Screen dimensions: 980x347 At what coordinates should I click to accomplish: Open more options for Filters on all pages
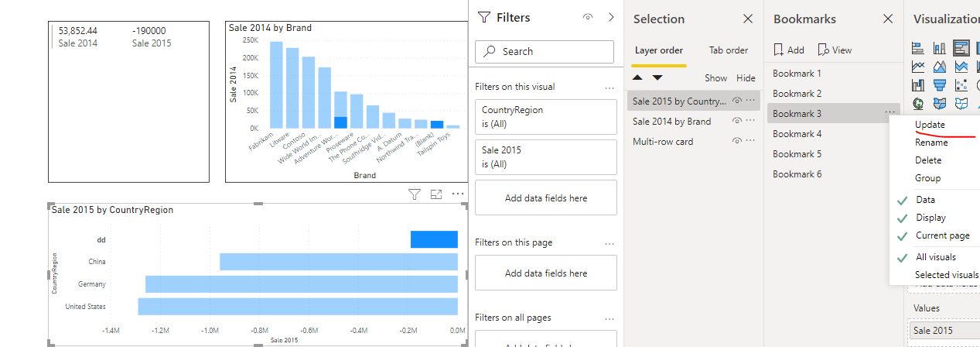click(x=610, y=318)
